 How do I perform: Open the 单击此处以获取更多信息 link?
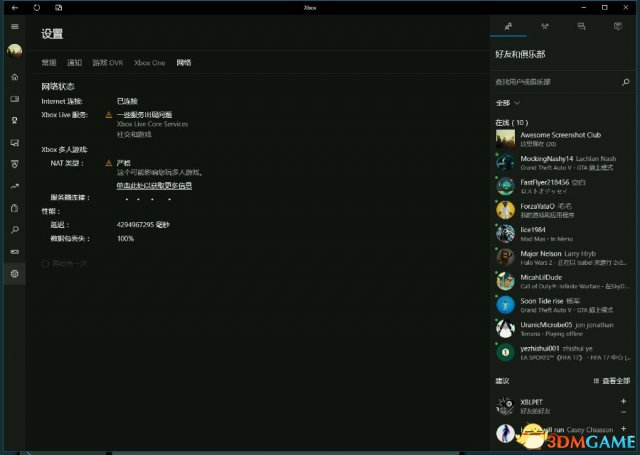pos(154,186)
